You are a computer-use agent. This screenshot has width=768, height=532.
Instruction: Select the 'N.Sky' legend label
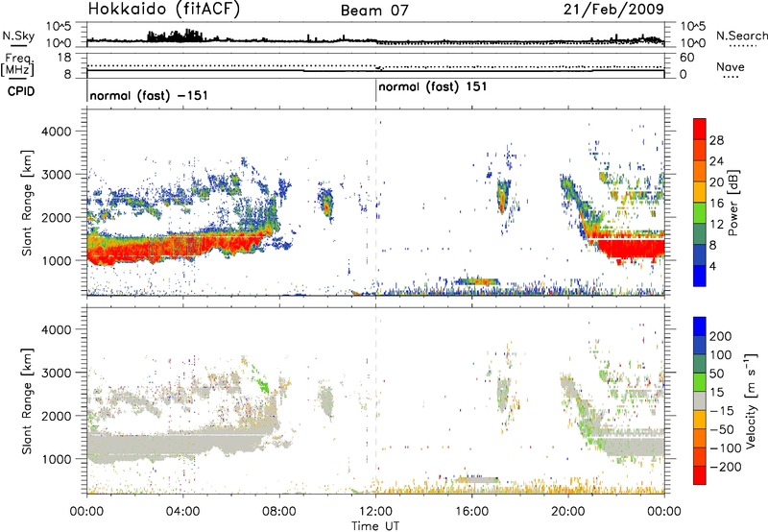18,36
